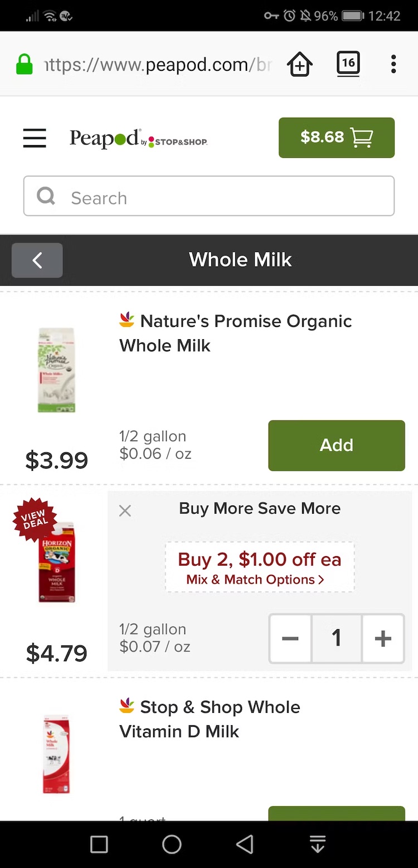Increase Horizon milk quantity with plus
418x868 pixels.
pyautogui.click(x=383, y=638)
